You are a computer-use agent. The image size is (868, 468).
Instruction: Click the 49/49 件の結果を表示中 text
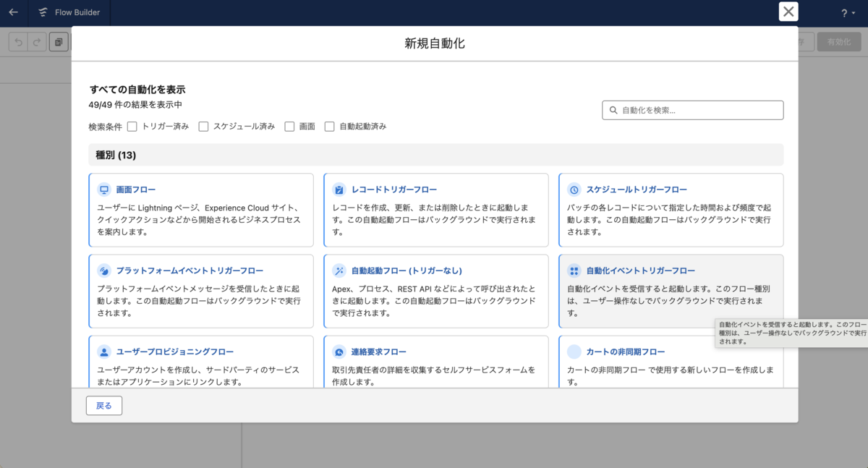(x=135, y=104)
